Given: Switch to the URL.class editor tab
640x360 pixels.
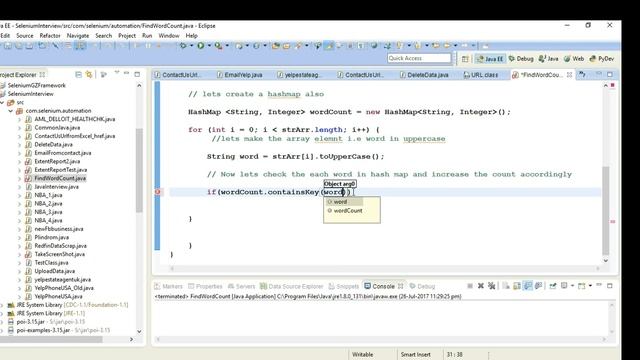Looking at the screenshot, I should 481,75.
